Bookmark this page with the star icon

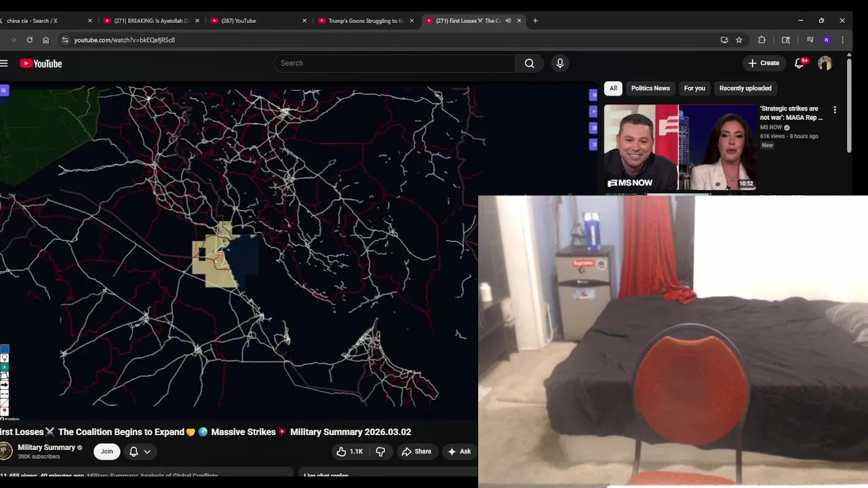(739, 40)
